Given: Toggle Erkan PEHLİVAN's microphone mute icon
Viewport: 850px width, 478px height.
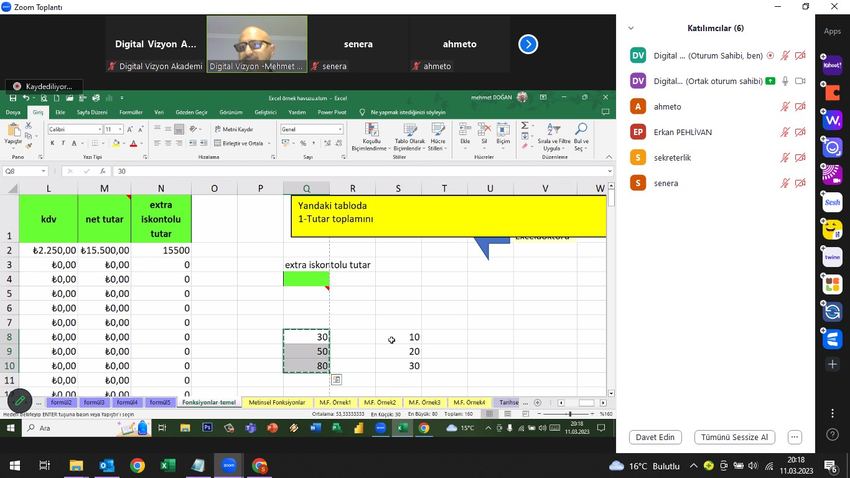Looking at the screenshot, I should 784,132.
